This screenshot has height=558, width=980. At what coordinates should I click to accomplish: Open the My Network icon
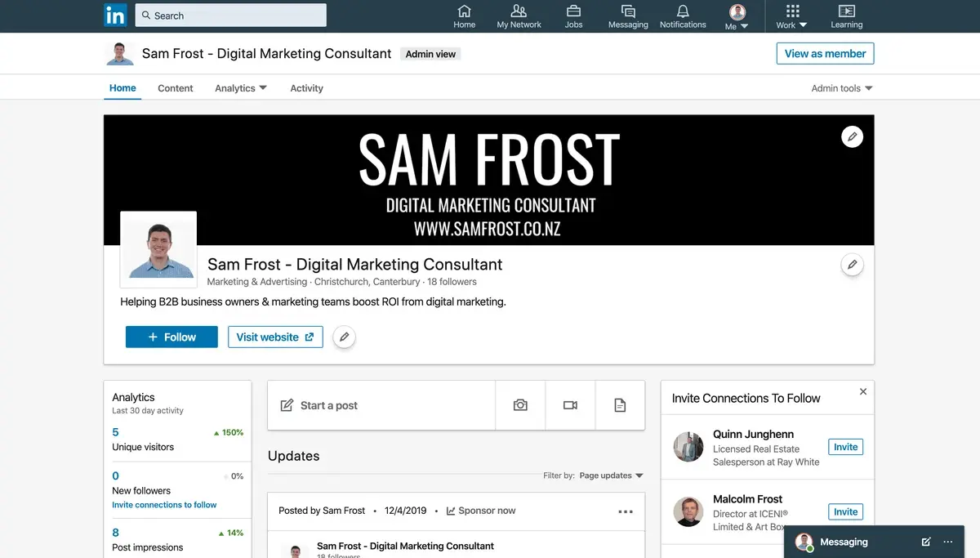pyautogui.click(x=519, y=11)
